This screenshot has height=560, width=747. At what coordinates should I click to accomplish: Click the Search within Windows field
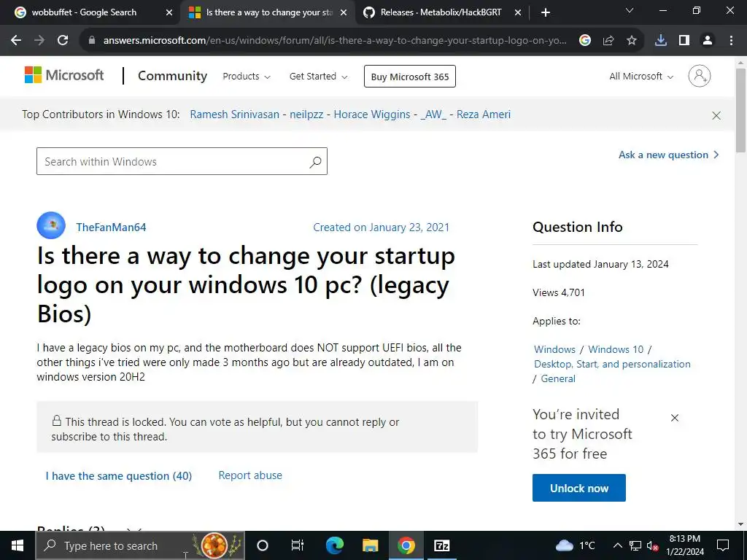tap(174, 162)
